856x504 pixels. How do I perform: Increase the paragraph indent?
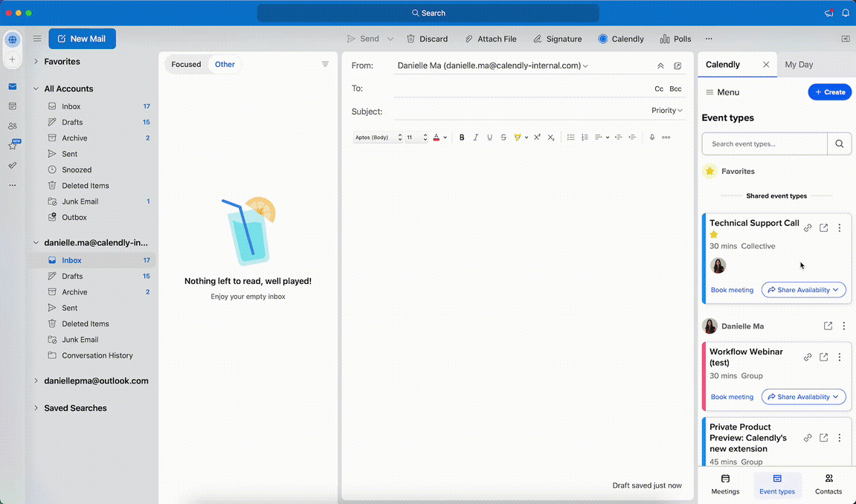click(632, 138)
